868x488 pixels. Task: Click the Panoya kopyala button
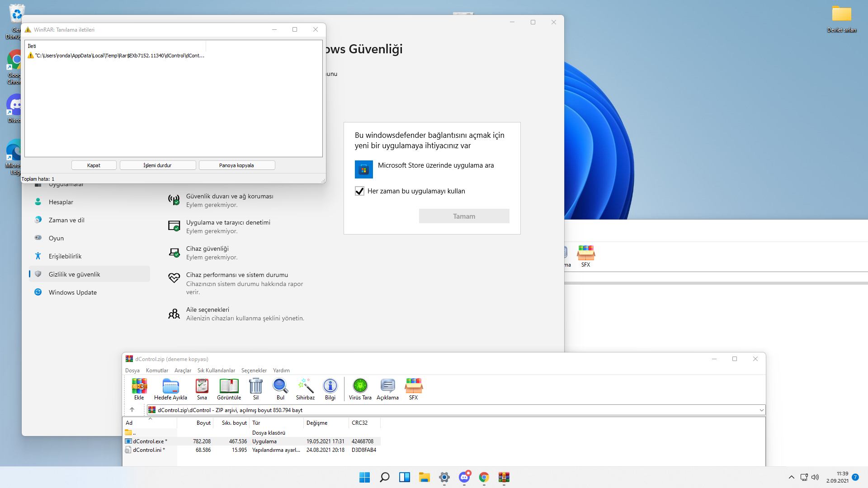coord(236,165)
